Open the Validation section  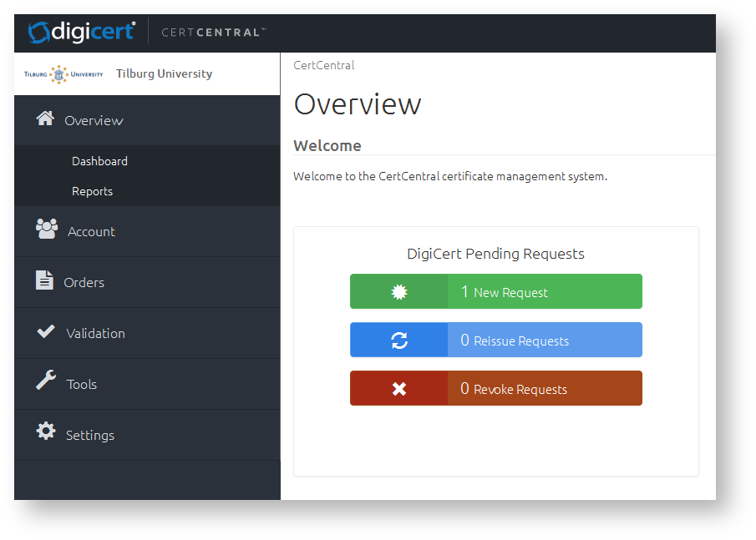click(x=147, y=333)
